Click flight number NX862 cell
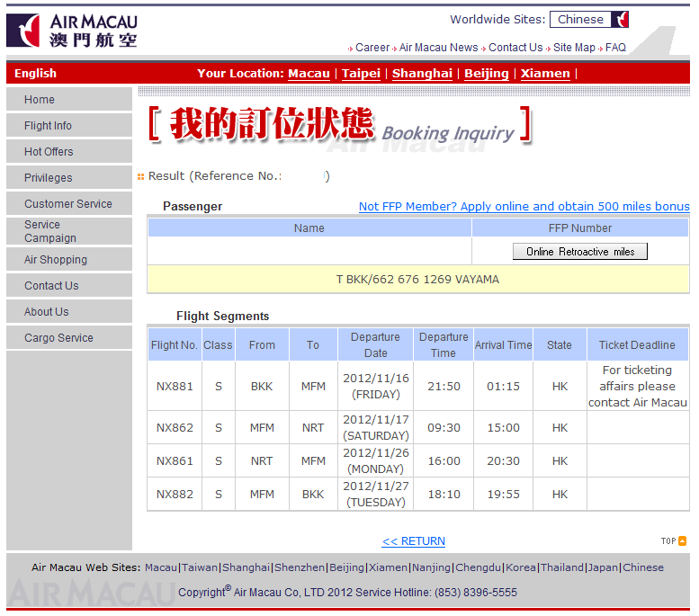The image size is (699, 616). [x=175, y=427]
